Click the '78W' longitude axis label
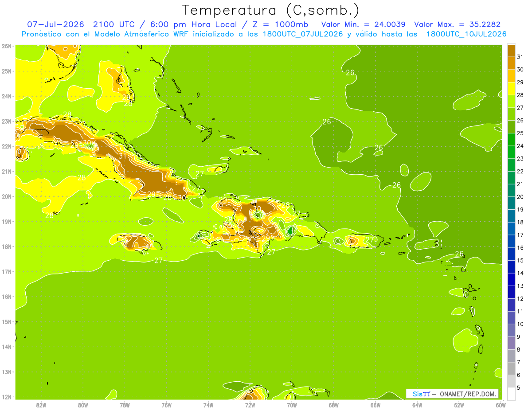The width and height of the screenshot is (532, 411). point(125,405)
